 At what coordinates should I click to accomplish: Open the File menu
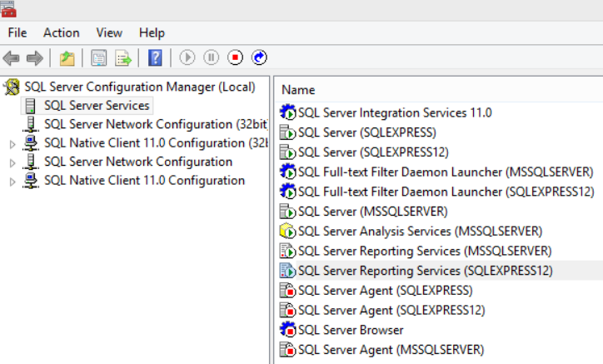click(x=17, y=32)
